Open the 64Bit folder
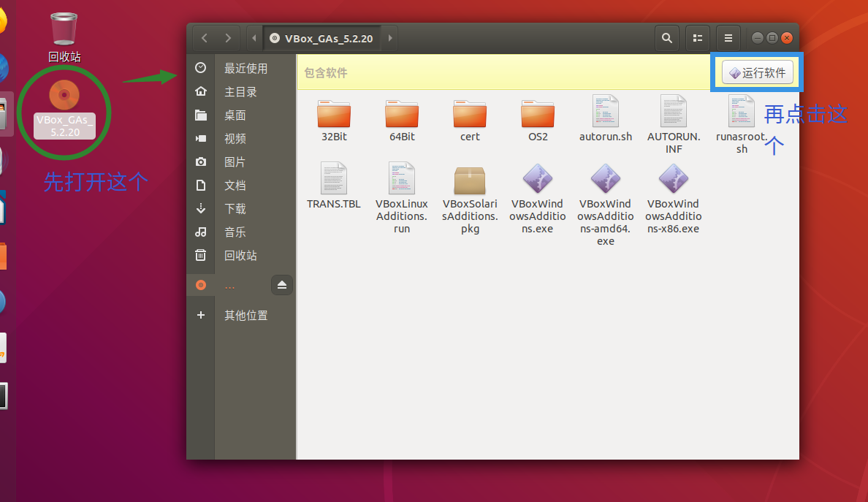 402,116
